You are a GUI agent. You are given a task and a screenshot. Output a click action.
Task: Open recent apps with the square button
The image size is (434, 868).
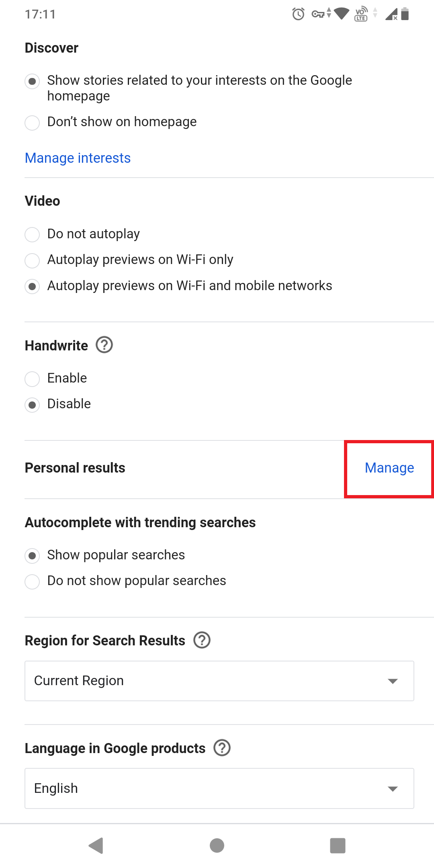tap(338, 845)
